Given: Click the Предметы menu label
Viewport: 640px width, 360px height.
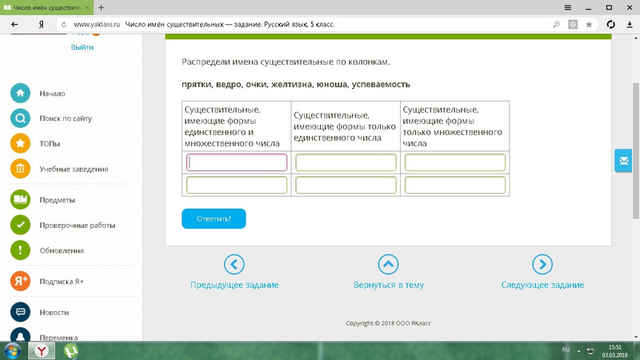Looking at the screenshot, I should tap(57, 200).
